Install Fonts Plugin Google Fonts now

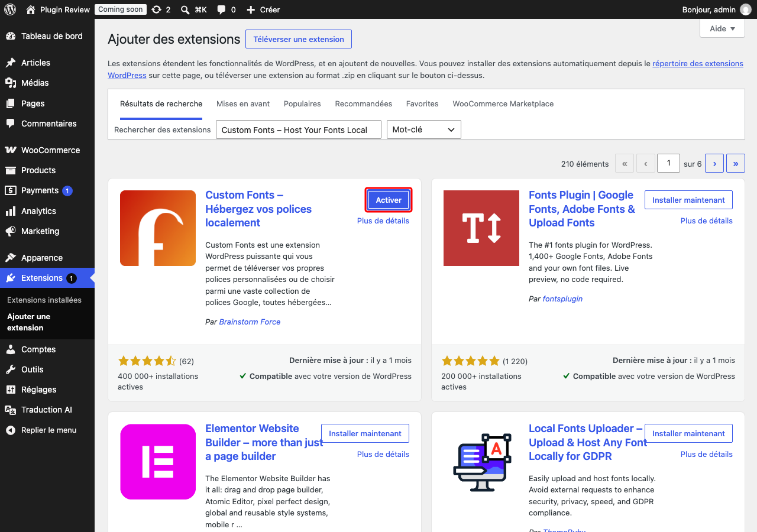click(688, 200)
